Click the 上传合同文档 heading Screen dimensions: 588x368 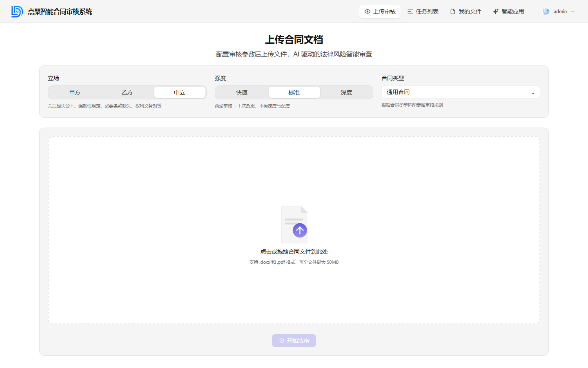pyautogui.click(x=294, y=40)
